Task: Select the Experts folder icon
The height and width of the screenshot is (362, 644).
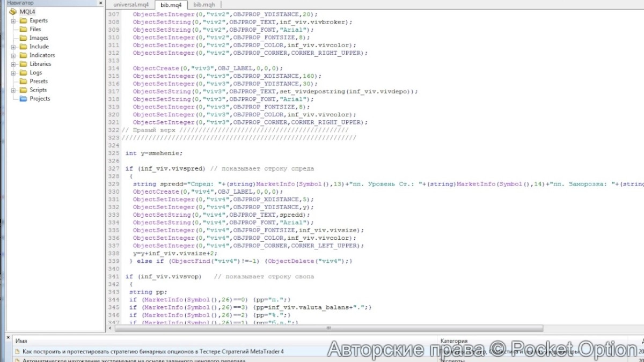Action: click(x=23, y=20)
